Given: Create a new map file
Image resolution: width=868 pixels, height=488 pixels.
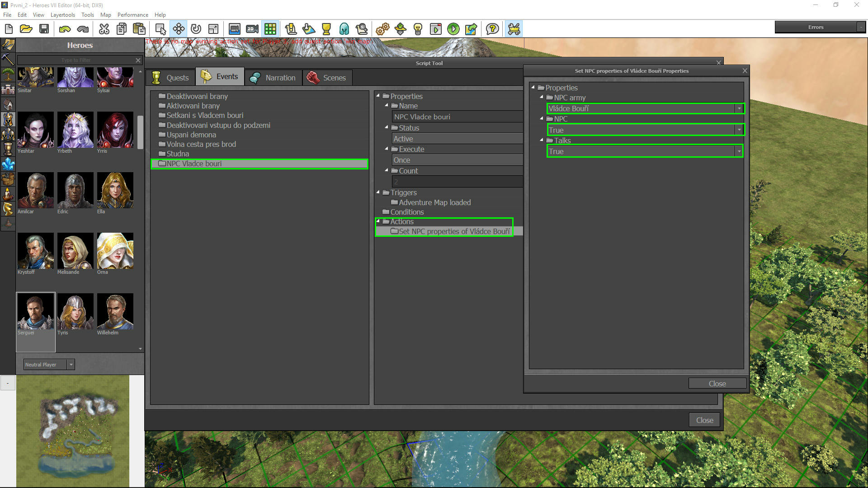Looking at the screenshot, I should pyautogui.click(x=9, y=29).
